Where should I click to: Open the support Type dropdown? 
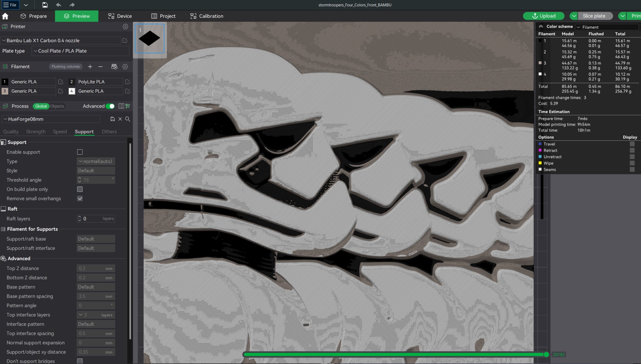[95, 161]
